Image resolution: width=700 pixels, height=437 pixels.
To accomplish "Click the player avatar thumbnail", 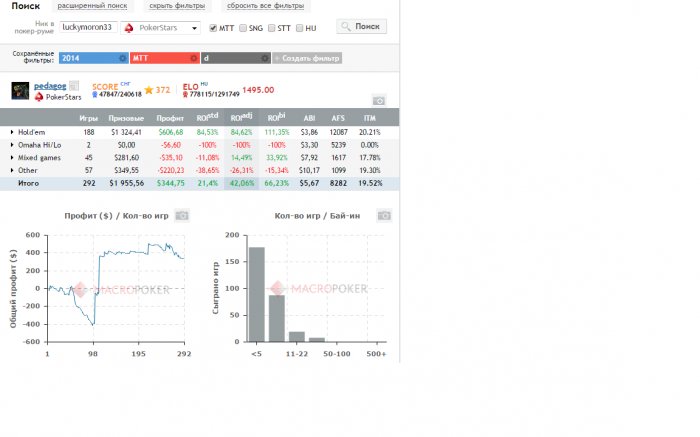I will (x=20, y=91).
